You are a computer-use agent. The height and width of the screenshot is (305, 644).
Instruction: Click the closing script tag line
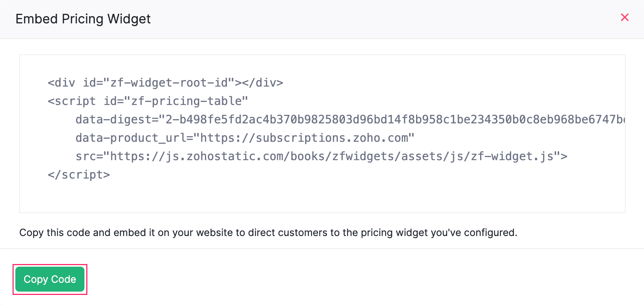[79, 175]
